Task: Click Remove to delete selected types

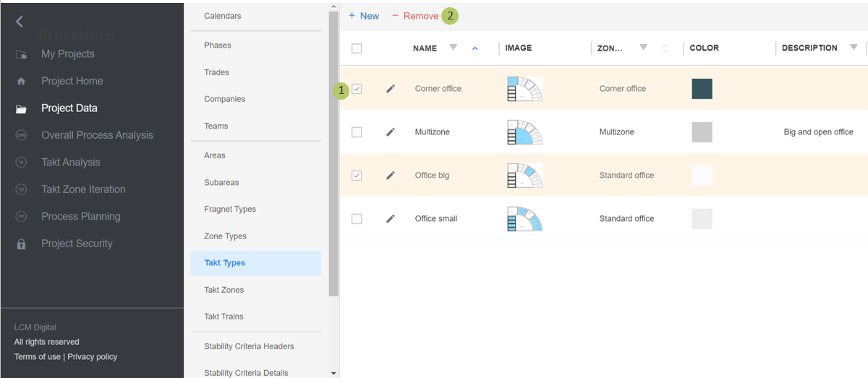Action: click(x=415, y=16)
